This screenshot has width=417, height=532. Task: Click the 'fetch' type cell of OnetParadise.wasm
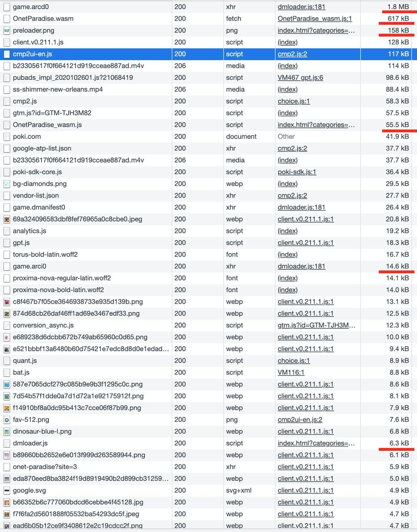pos(233,19)
